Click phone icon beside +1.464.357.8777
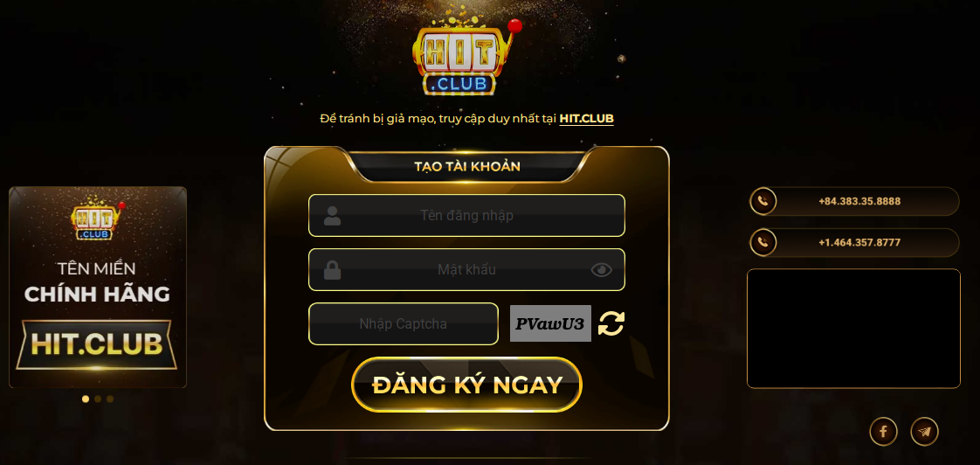The height and width of the screenshot is (465, 980). point(763,242)
